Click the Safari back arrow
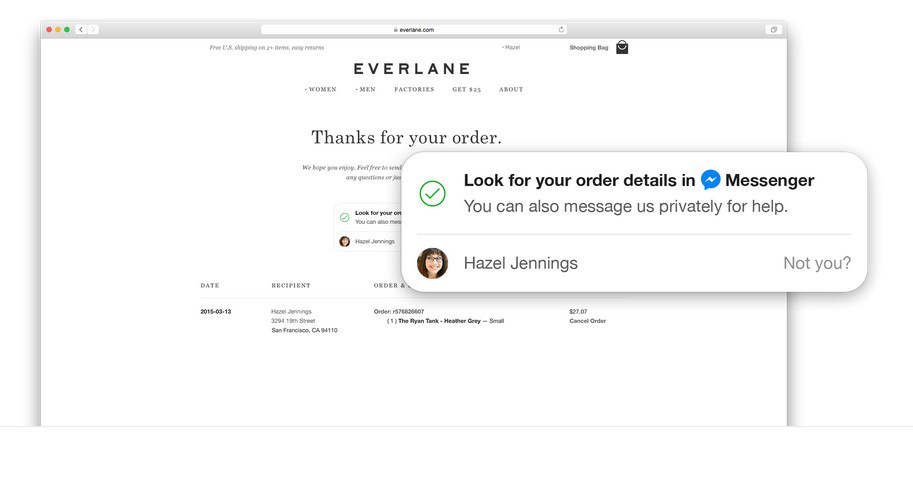This screenshot has height=481, width=913. coord(82,30)
